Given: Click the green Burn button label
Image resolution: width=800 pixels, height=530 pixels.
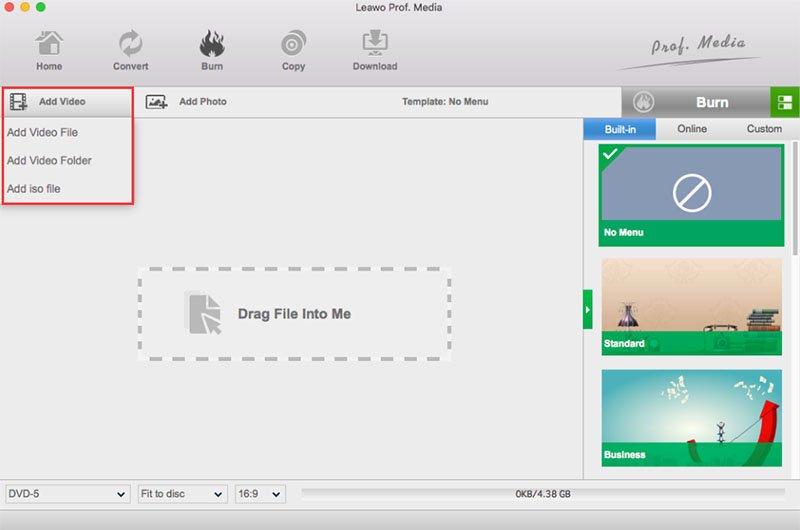Looking at the screenshot, I should point(712,102).
